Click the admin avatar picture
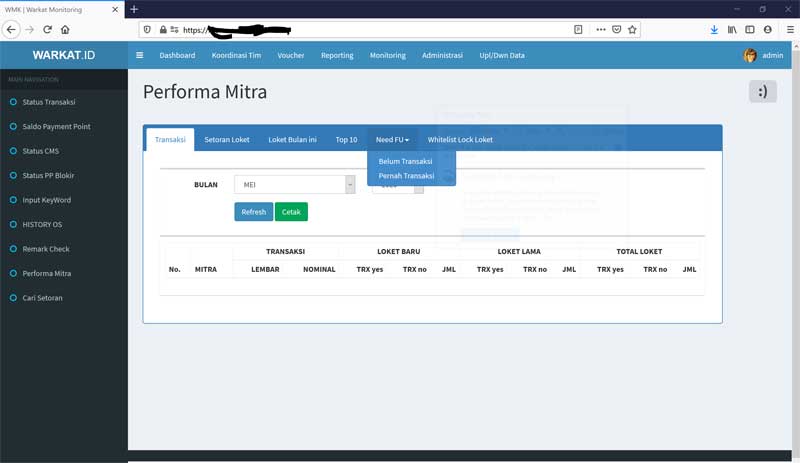This screenshot has width=800, height=463. point(749,55)
